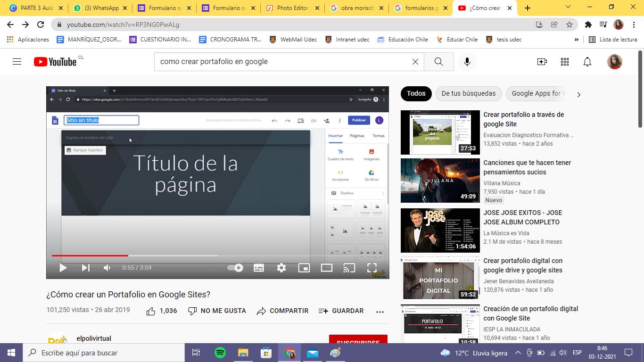This screenshot has height=362, width=644.
Task: Switch to obra morisot tab
Action: point(356,8)
